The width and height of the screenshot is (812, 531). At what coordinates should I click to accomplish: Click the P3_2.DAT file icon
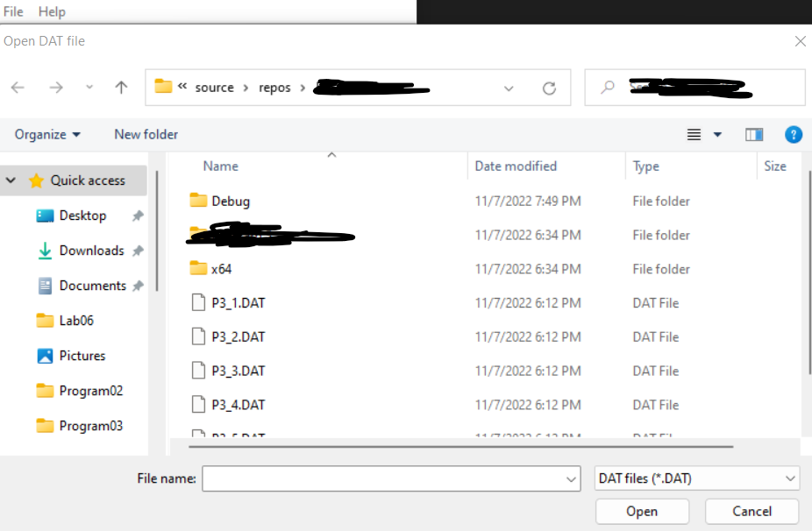point(198,336)
